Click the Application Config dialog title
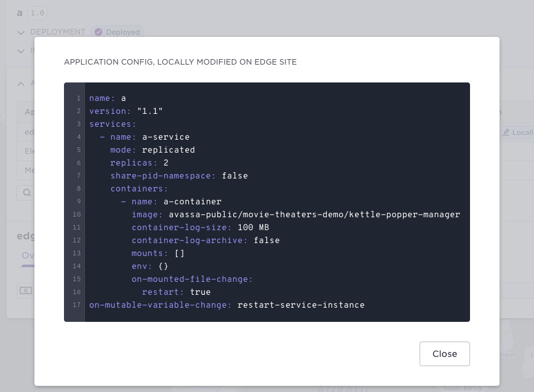Viewport: 534px width, 392px height. pos(180,62)
